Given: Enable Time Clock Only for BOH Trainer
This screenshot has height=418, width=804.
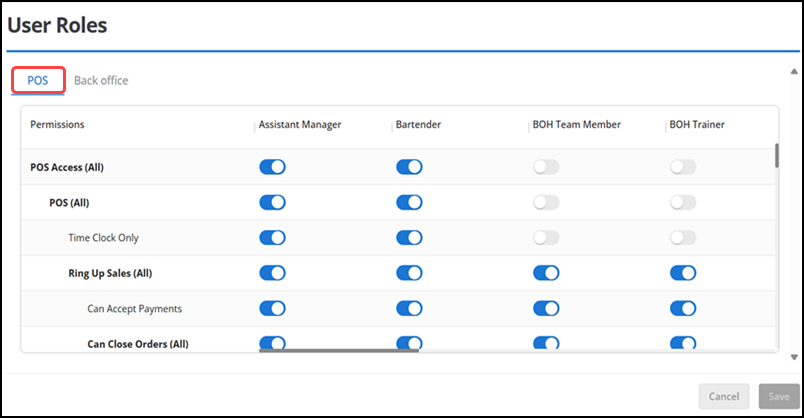Looking at the screenshot, I should 683,238.
